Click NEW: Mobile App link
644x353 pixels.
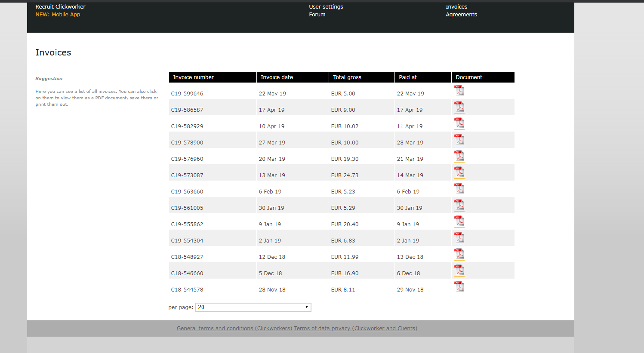[58, 15]
